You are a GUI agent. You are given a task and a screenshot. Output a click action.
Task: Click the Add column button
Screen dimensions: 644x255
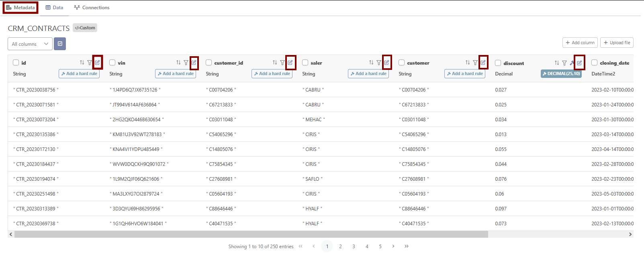(580, 43)
